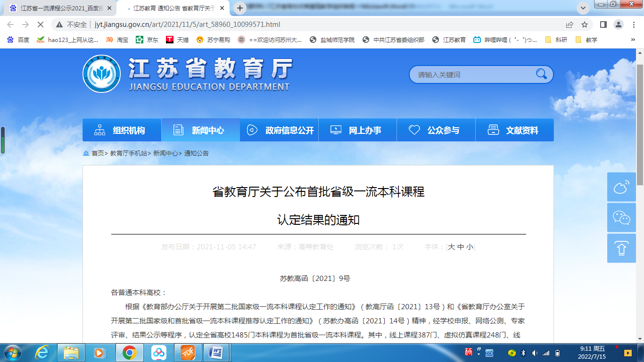Open the 新闻中心 navigation menu
The width and height of the screenshot is (644, 362).
(x=200, y=131)
